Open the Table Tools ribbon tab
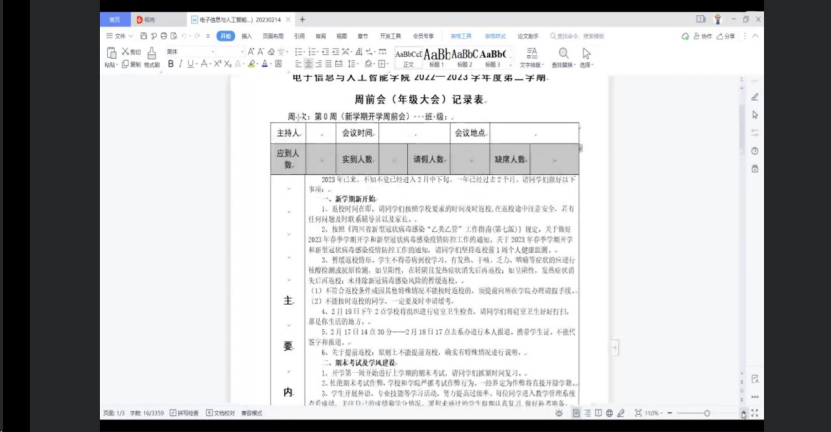Screen dimensions: 831x432 point(461,36)
